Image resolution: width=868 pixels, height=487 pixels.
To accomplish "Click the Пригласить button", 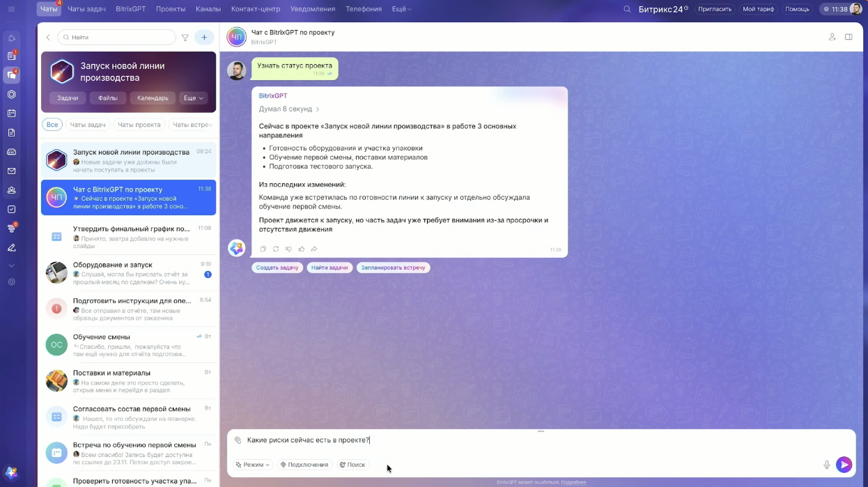I will pos(715,9).
